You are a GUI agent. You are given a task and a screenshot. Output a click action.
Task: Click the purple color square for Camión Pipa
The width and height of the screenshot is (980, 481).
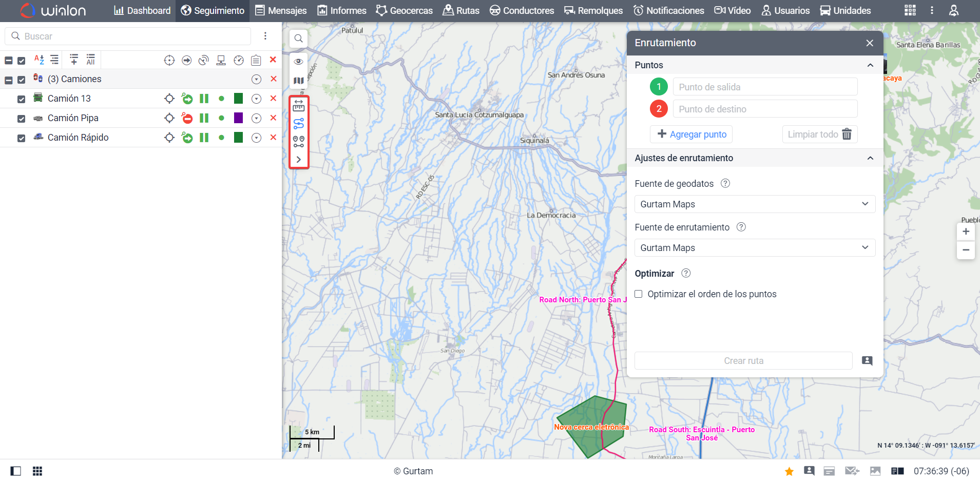pyautogui.click(x=238, y=118)
